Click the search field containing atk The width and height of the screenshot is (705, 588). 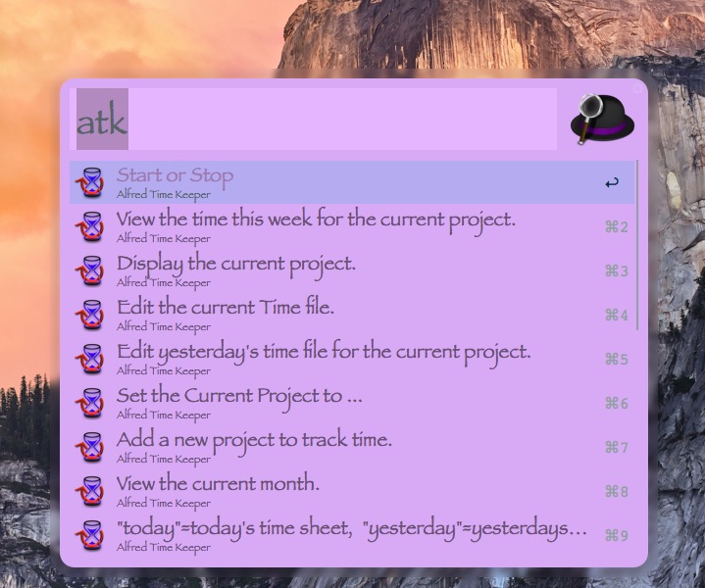coord(313,119)
